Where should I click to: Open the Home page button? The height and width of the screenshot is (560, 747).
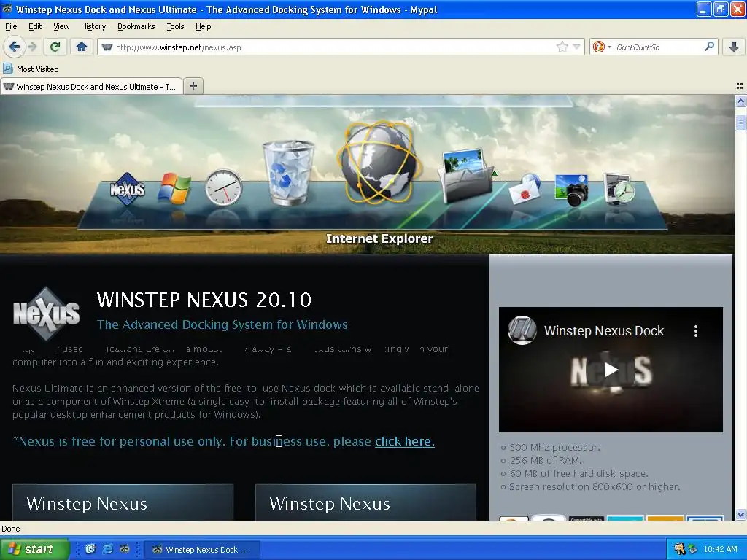(82, 47)
